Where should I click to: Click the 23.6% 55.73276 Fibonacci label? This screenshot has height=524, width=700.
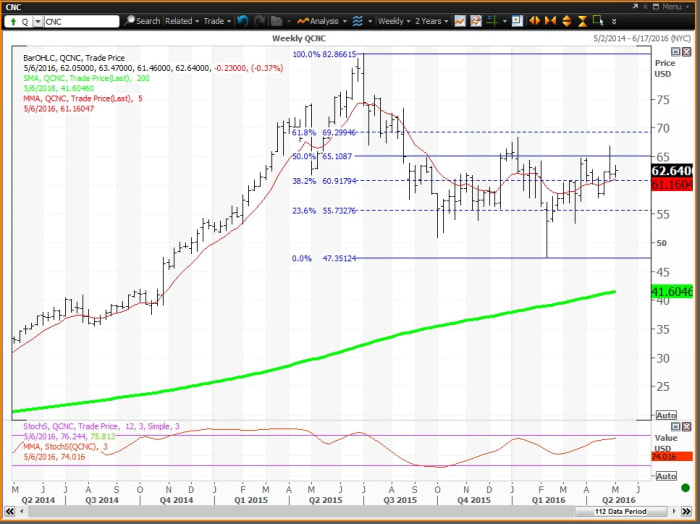coord(324,211)
